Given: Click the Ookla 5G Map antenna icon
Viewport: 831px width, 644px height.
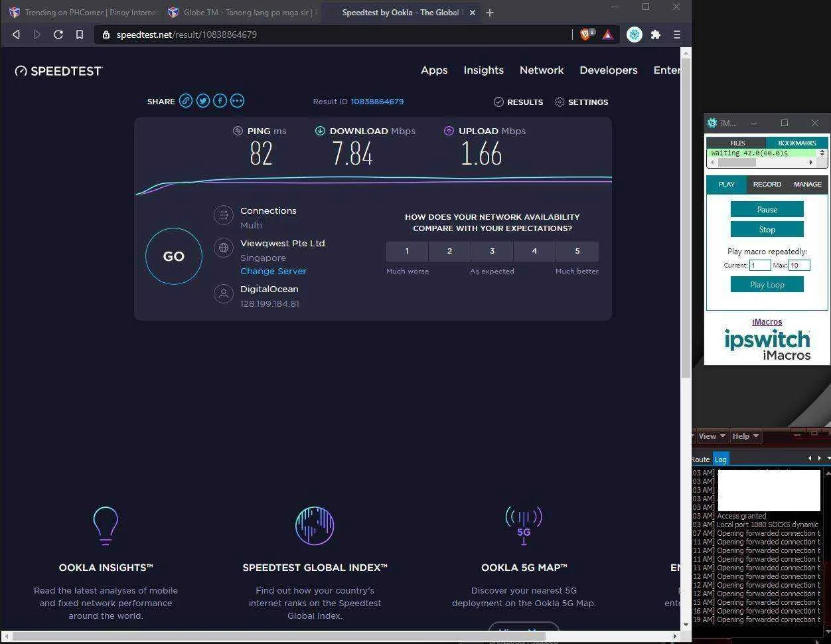Looking at the screenshot, I should pyautogui.click(x=524, y=526).
